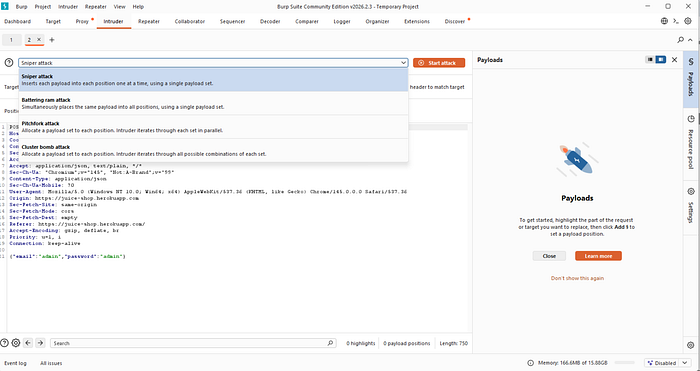The height and width of the screenshot is (371, 700).
Task: Go to the next search match arrow
Action: pos(40,343)
